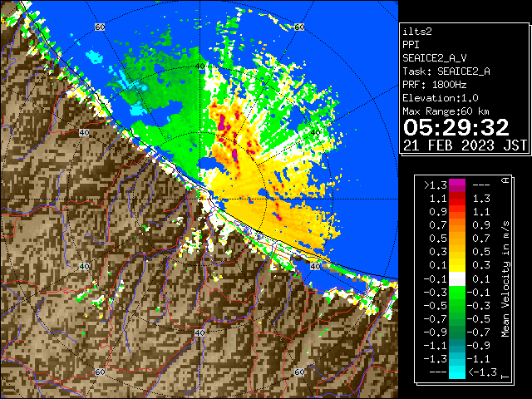Click the '40' range label on the south axis over land
The width and height of the screenshot is (532, 399).
[x=199, y=332]
